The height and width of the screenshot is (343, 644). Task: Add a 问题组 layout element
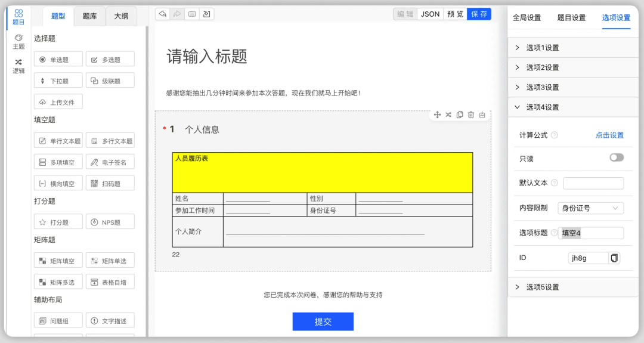[x=58, y=321]
